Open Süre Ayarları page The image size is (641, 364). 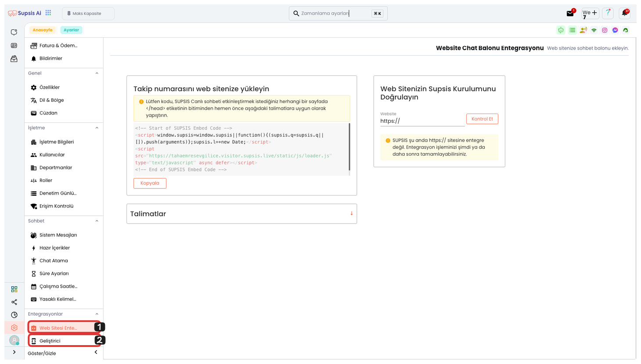(64, 274)
